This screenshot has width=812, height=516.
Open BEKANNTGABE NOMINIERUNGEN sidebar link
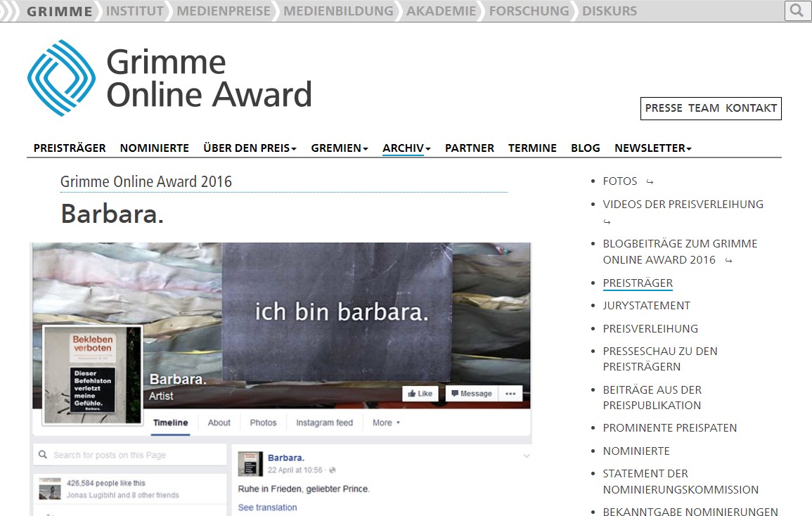point(690,511)
